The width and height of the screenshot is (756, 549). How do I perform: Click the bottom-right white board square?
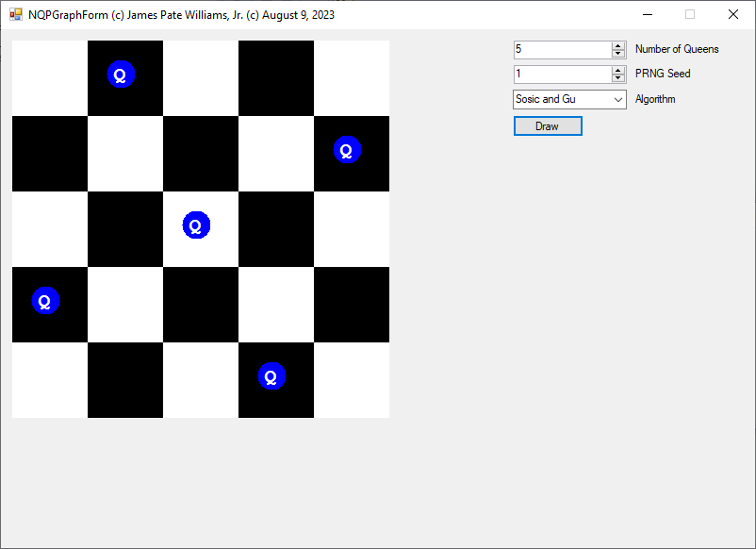click(x=352, y=380)
